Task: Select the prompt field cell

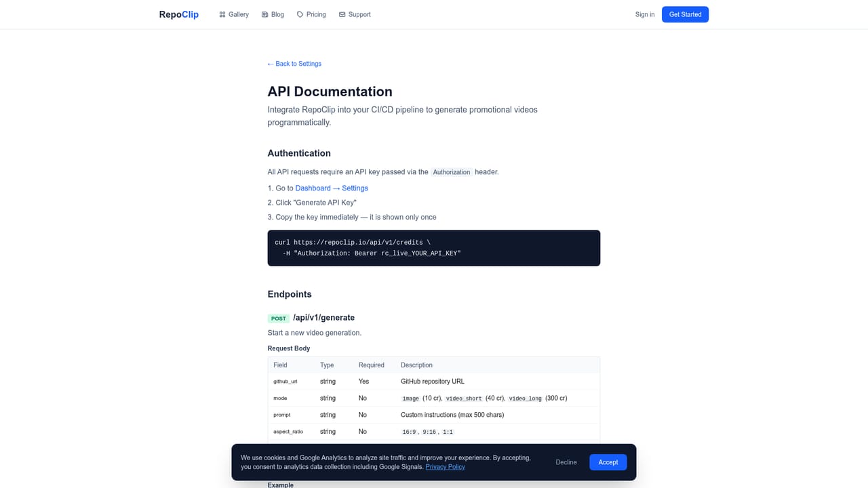Action: (282, 415)
